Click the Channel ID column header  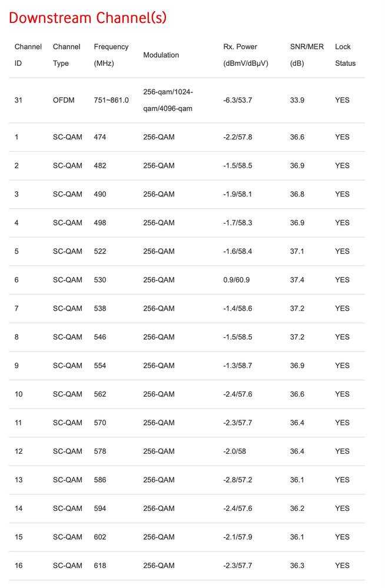click(x=28, y=55)
